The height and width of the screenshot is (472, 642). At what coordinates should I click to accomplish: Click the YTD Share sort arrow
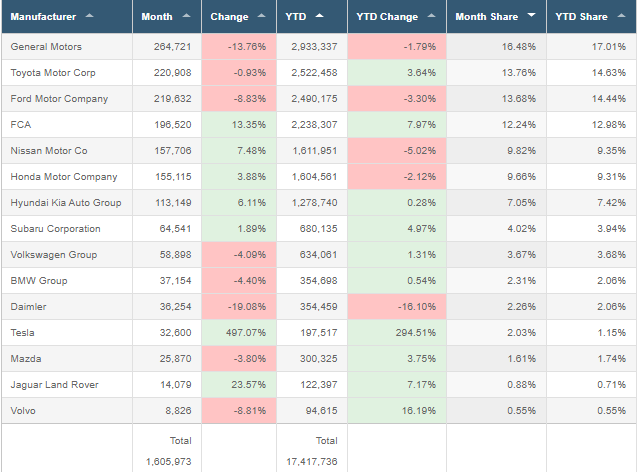tap(621, 16)
